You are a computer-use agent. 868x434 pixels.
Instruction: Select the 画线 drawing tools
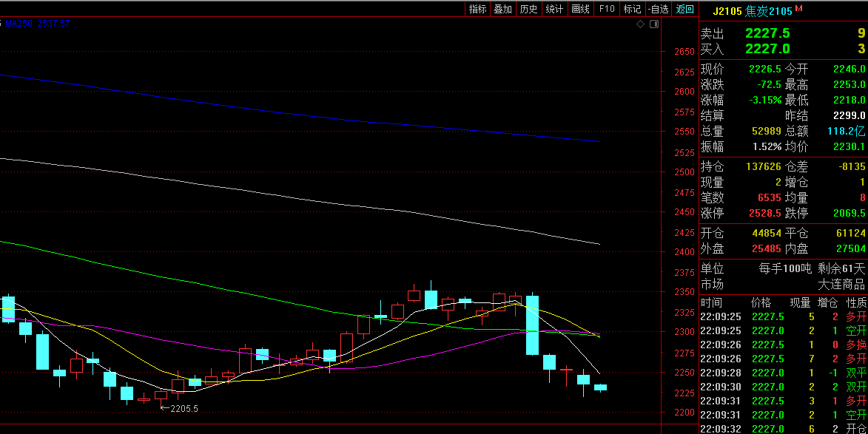580,9
